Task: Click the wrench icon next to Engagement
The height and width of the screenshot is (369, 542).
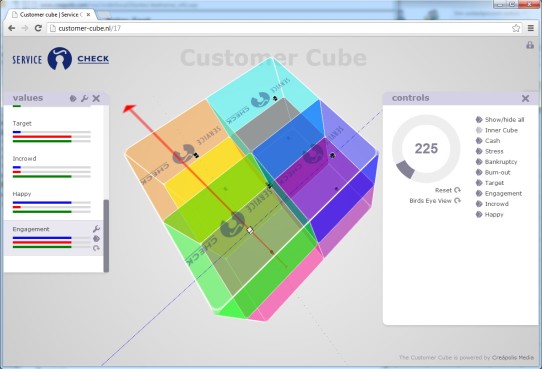Action: click(x=96, y=228)
